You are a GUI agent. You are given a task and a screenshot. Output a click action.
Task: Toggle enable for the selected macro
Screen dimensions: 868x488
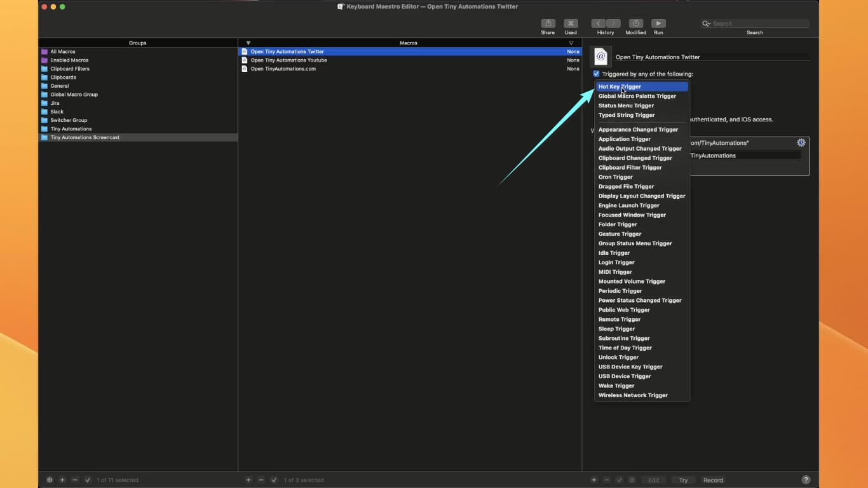coord(274,480)
